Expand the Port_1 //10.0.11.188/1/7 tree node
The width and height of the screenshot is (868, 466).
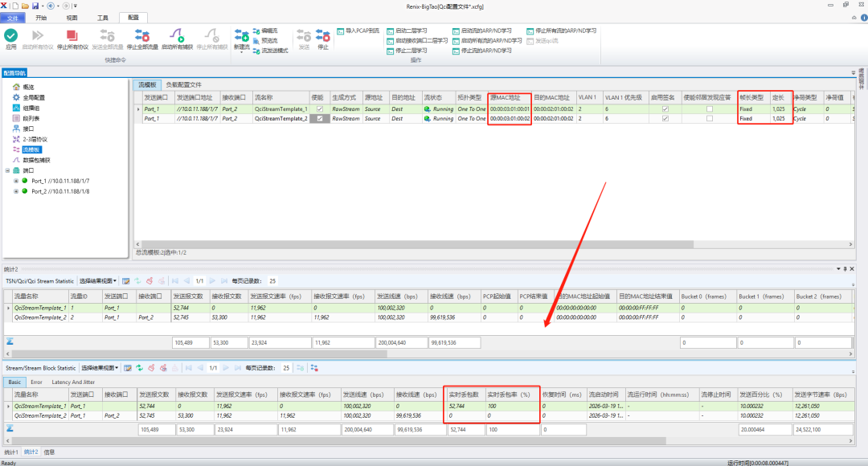[16, 181]
